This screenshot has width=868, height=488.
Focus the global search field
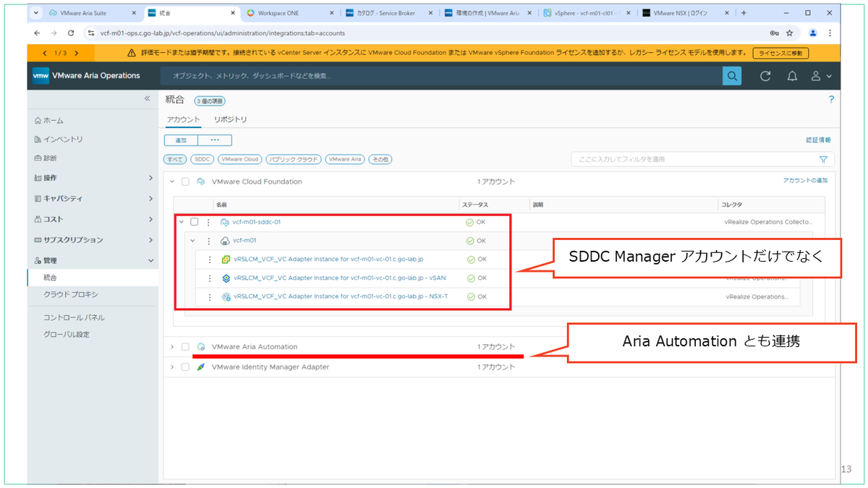(x=441, y=76)
